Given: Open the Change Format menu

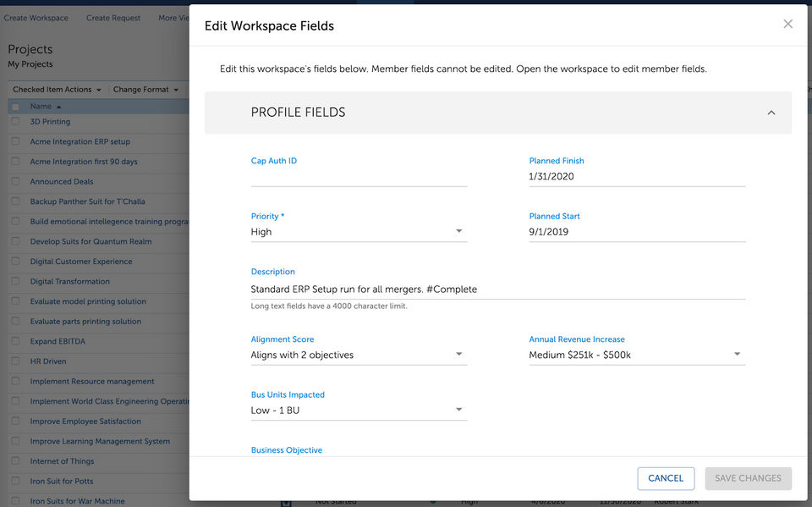Looking at the screenshot, I should click(145, 90).
